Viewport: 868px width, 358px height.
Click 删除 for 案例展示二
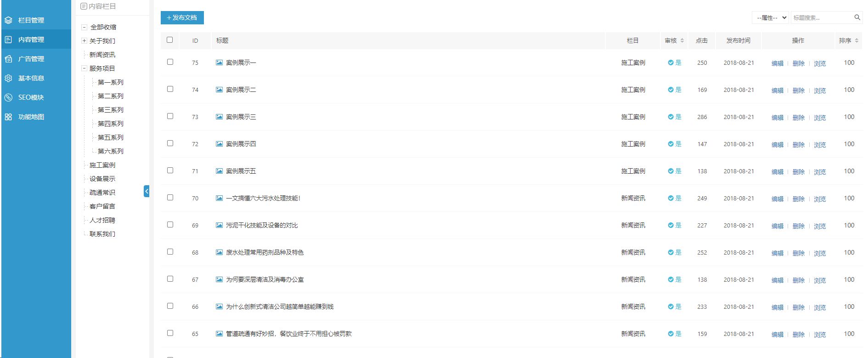pos(799,91)
